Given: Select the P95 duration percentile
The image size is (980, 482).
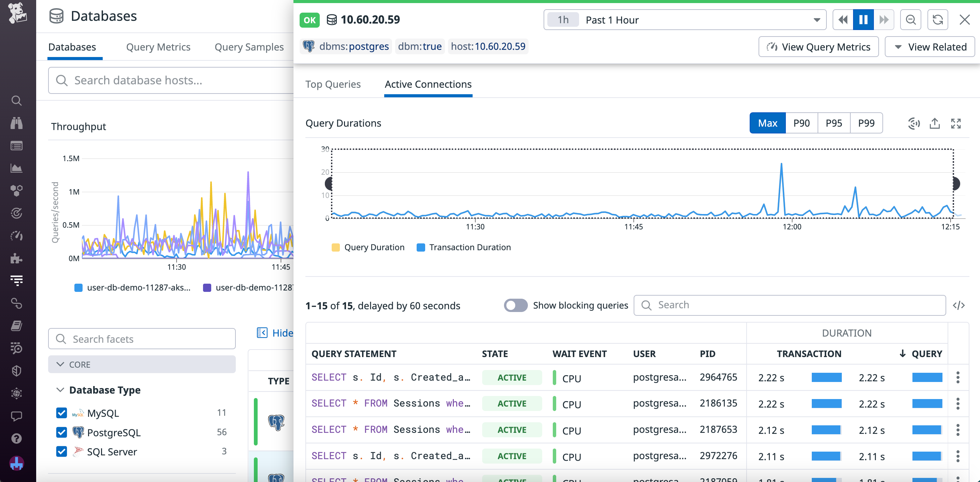Looking at the screenshot, I should [834, 123].
